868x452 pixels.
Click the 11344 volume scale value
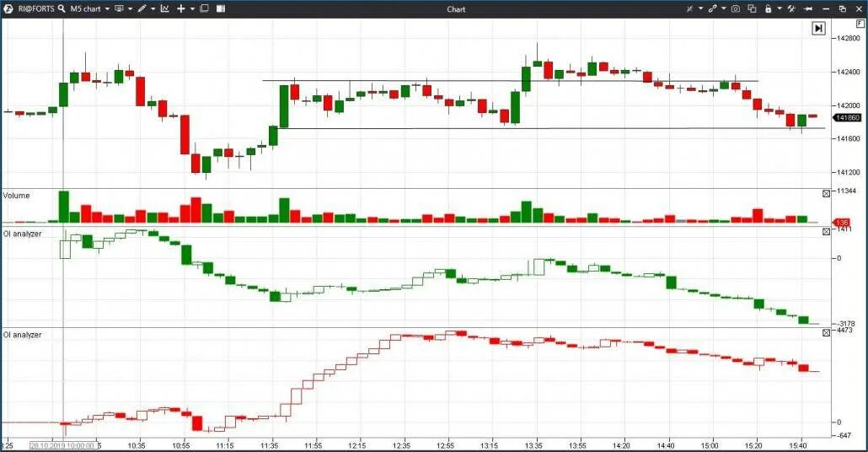point(846,191)
